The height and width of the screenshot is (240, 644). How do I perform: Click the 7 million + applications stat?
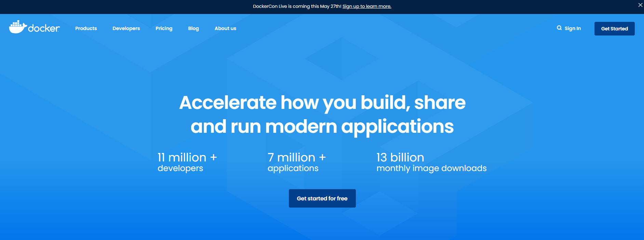point(297,162)
